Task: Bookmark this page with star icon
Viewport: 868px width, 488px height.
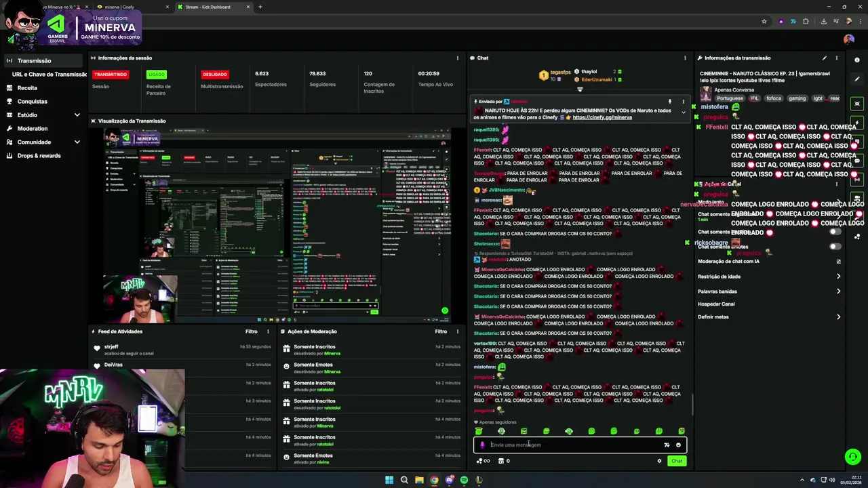Action: pos(764,21)
